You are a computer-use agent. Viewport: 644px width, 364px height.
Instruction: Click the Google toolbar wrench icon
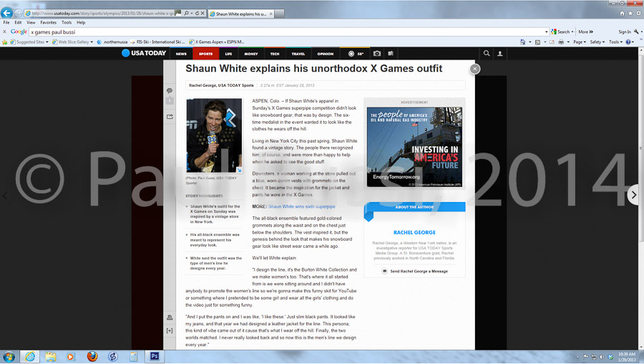pyautogui.click(x=636, y=32)
